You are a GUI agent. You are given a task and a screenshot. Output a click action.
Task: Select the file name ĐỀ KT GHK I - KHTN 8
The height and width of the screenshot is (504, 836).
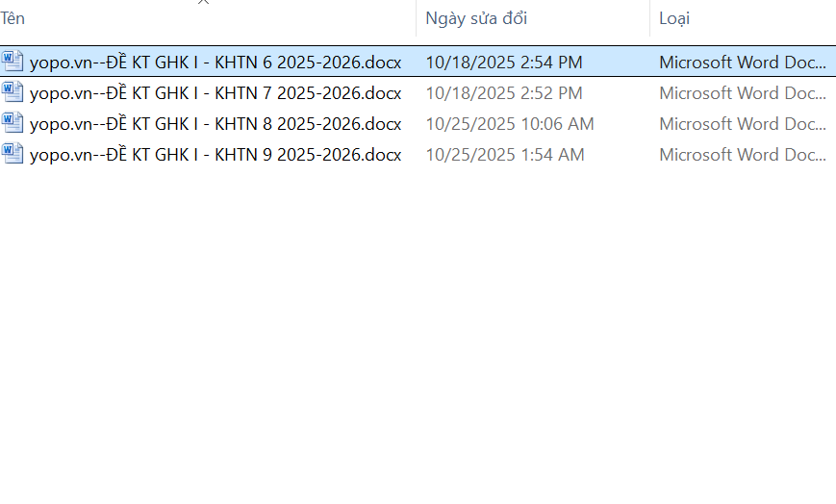(215, 124)
